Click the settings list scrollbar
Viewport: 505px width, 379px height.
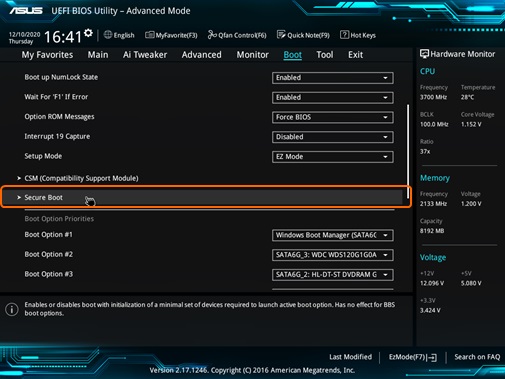(x=408, y=151)
